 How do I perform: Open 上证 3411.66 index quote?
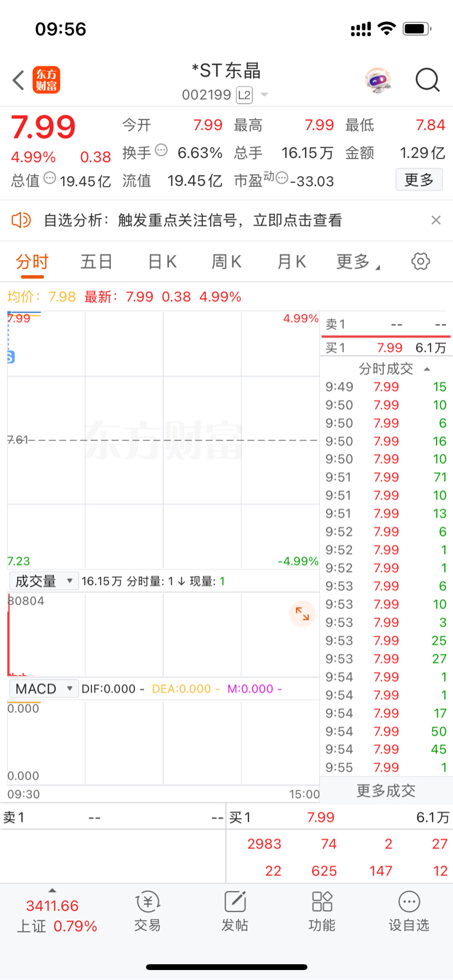tap(56, 916)
